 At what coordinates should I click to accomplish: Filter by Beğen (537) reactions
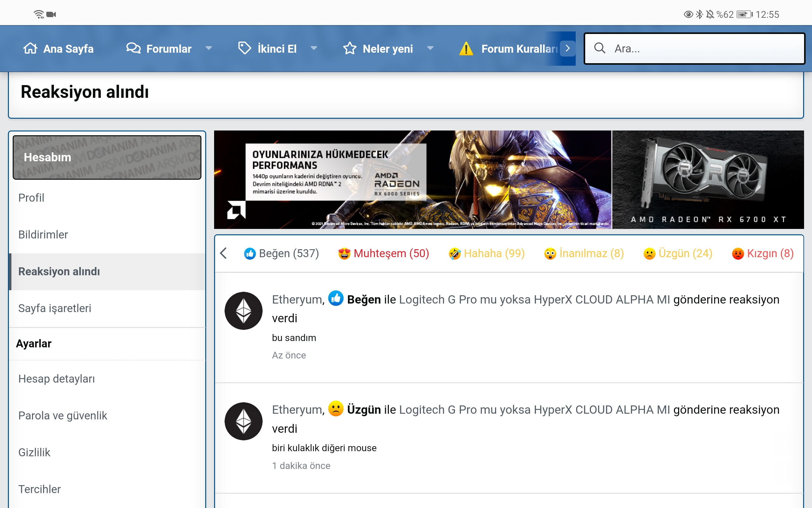click(x=281, y=253)
